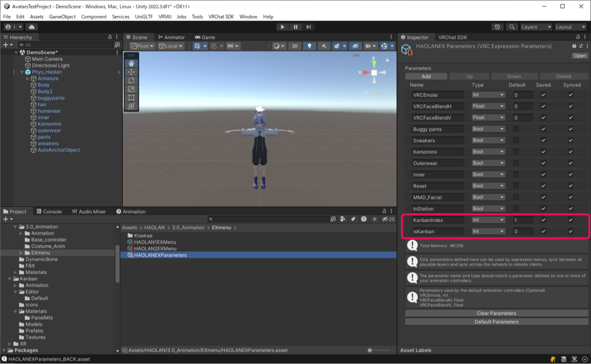591x364 pixels.
Task: Open the GameObject menu
Action: click(63, 17)
